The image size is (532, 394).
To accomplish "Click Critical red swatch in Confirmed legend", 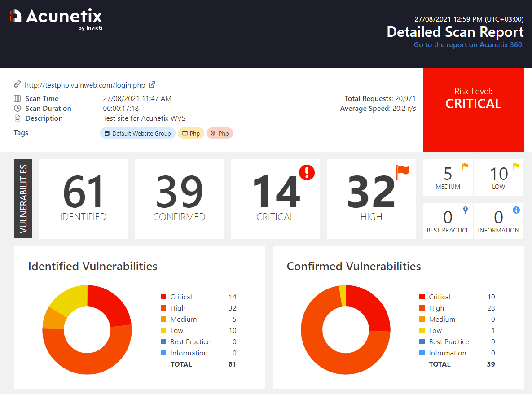I will [422, 297].
